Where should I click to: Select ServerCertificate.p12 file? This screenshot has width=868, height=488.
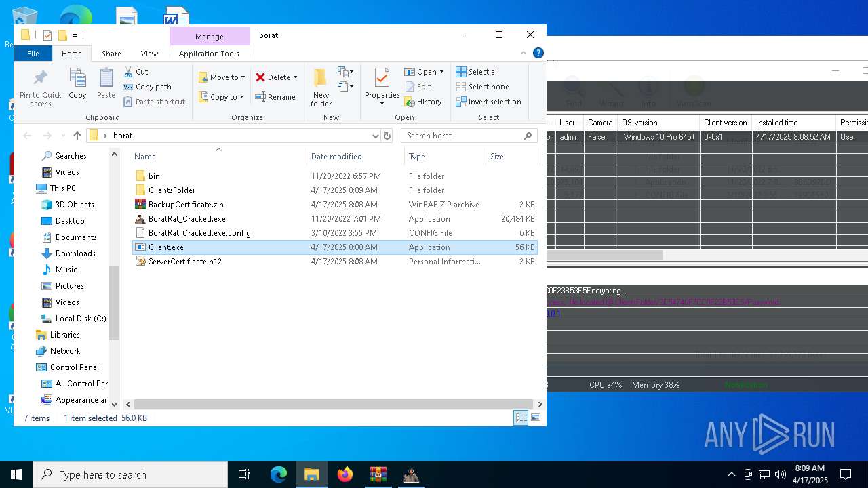coord(185,262)
